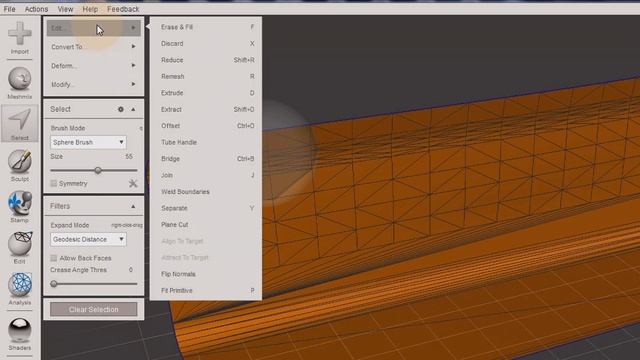The width and height of the screenshot is (640, 360).
Task: Toggle Allow Back Faces checkbox
Action: click(x=53, y=258)
